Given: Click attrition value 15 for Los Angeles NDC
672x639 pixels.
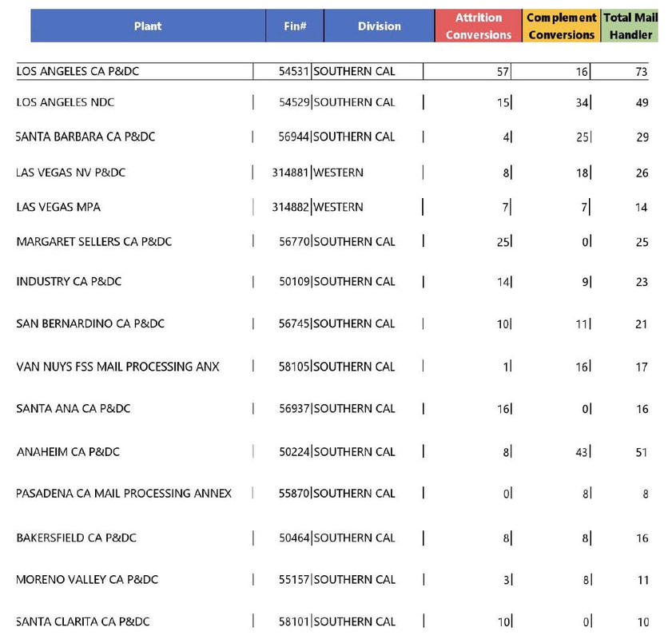Looking at the screenshot, I should (503, 103).
